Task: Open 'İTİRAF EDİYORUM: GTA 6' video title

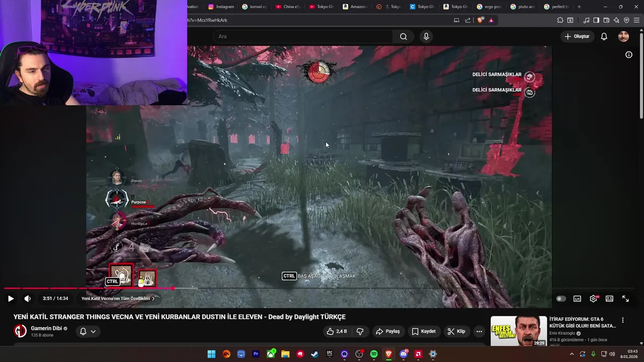Action: tap(583, 322)
